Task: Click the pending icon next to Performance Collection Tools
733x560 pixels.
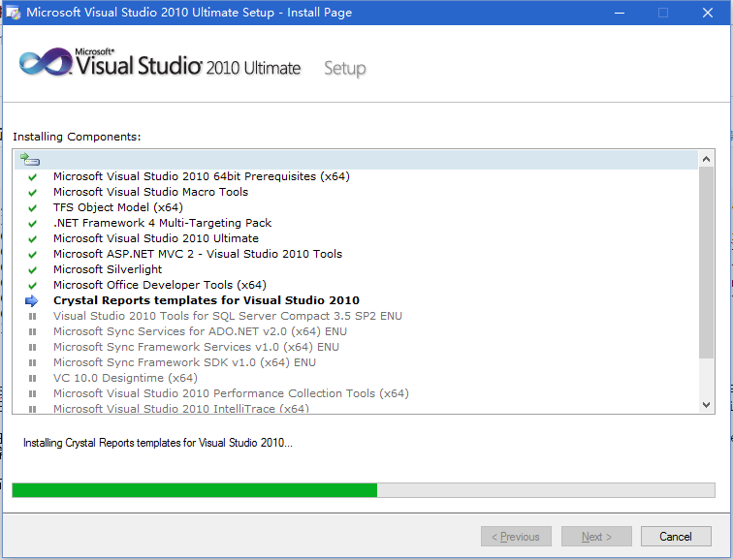Action: (32, 393)
